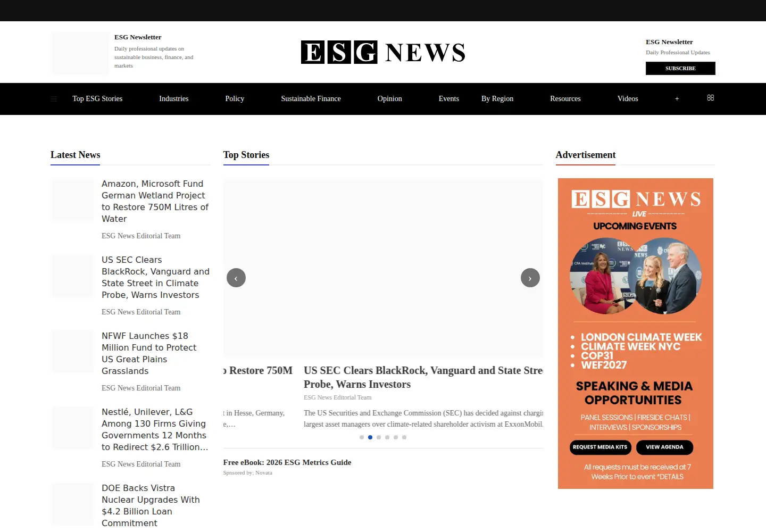766x532 pixels.
Task: Select the fourth carousel dot
Action: click(387, 437)
